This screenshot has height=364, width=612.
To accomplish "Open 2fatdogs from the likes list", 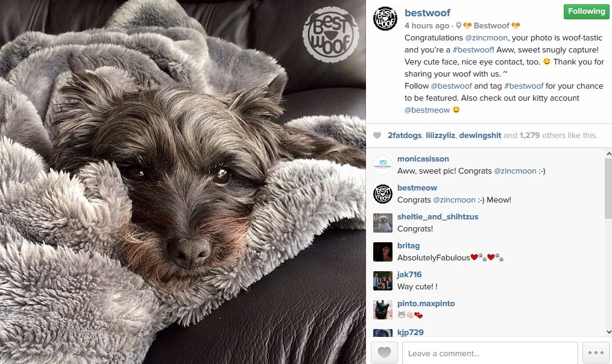I will tap(405, 136).
